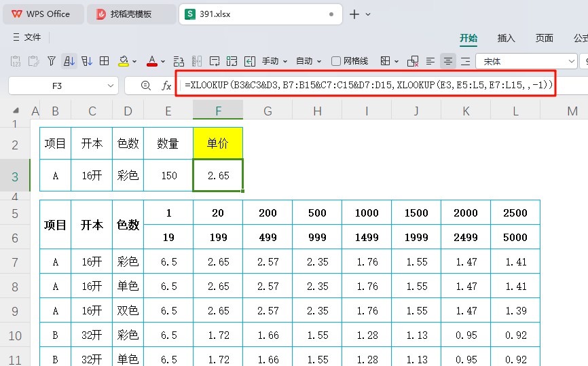
Task: Toggle center alignment
Action: [x=447, y=61]
